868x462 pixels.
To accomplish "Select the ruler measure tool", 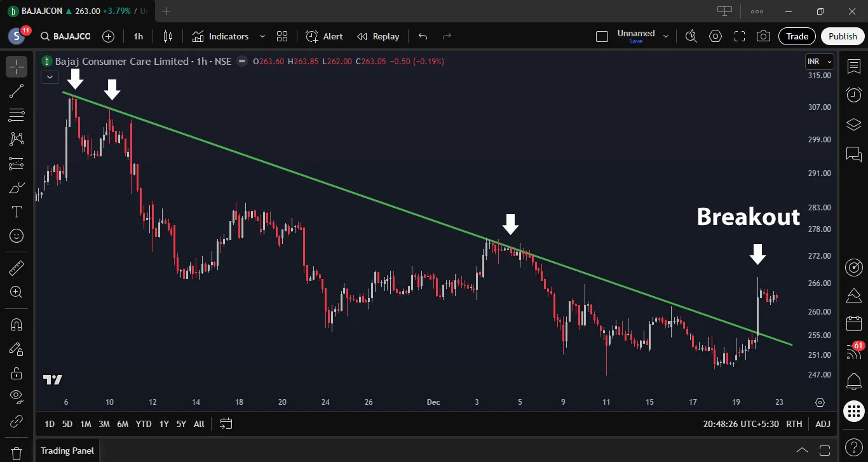I will coord(17,268).
